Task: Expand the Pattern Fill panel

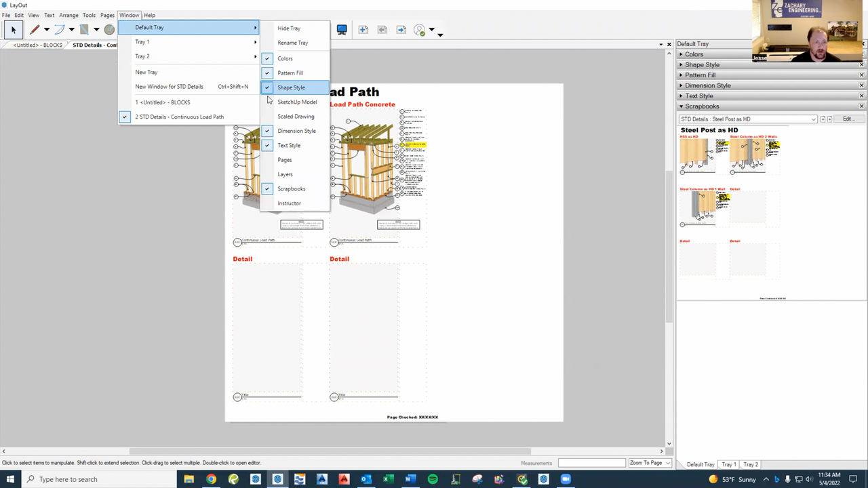Action: pyautogui.click(x=681, y=75)
